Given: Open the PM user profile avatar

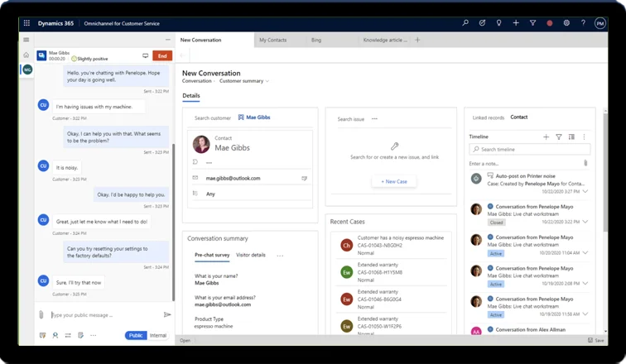Looking at the screenshot, I should click(600, 23).
